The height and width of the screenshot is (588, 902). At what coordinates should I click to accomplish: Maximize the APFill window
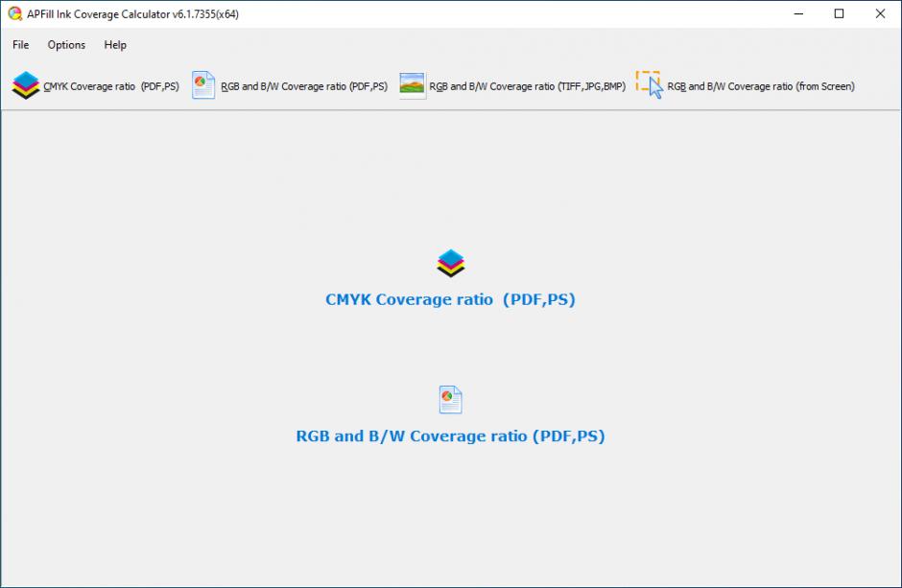coord(840,13)
